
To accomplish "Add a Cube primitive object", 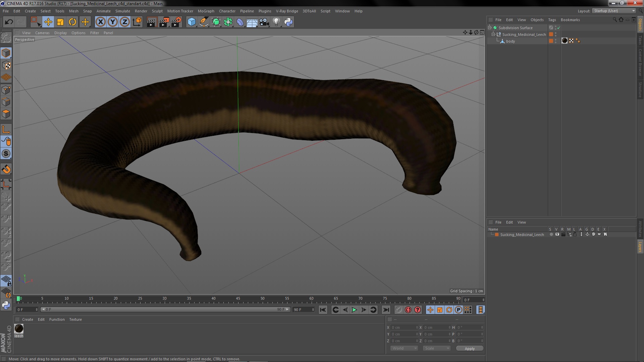I will click(192, 22).
